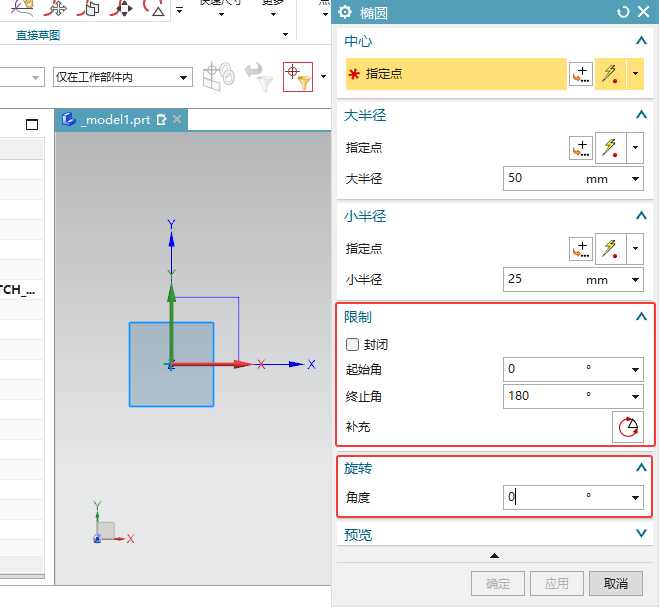This screenshot has height=607, width=659.
Task: Click the 取消 button
Action: (x=616, y=583)
